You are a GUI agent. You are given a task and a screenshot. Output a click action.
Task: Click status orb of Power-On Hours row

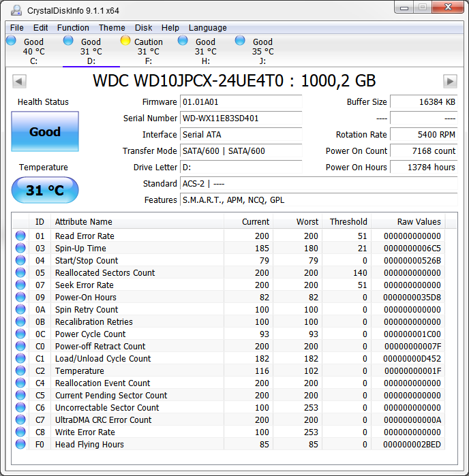(20, 297)
